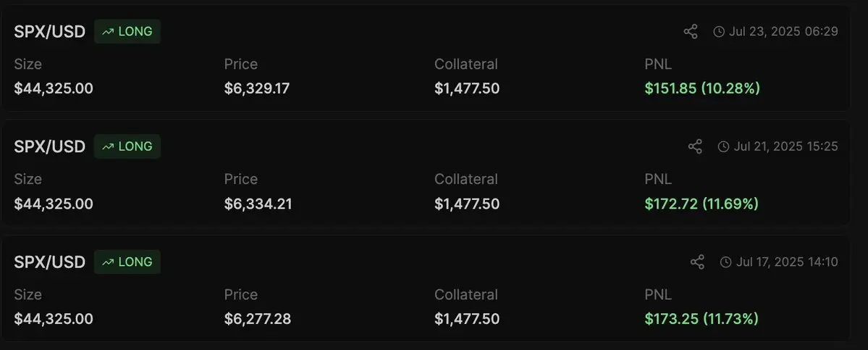The image size is (868, 350).
Task: Click the Jul 17, 2025 14:10 timestamp
Action: click(787, 262)
